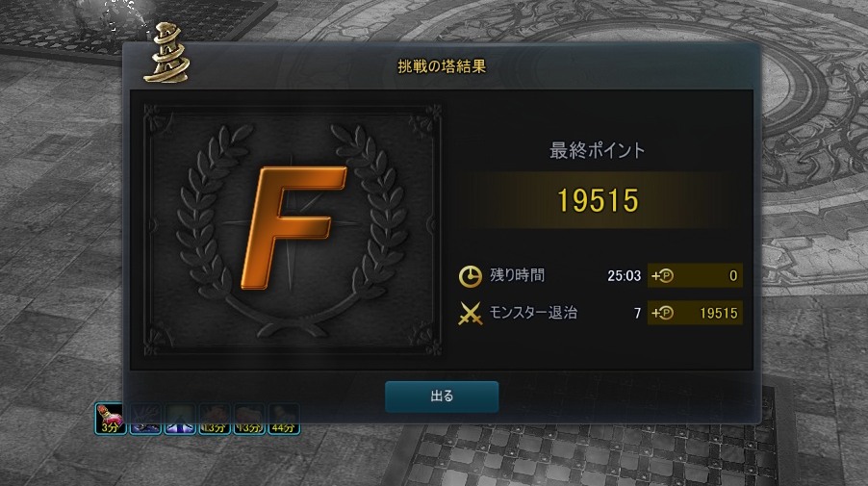The width and height of the screenshot is (868, 486).
Task: Click the clock icon beside 残り時間
Action: (470, 276)
